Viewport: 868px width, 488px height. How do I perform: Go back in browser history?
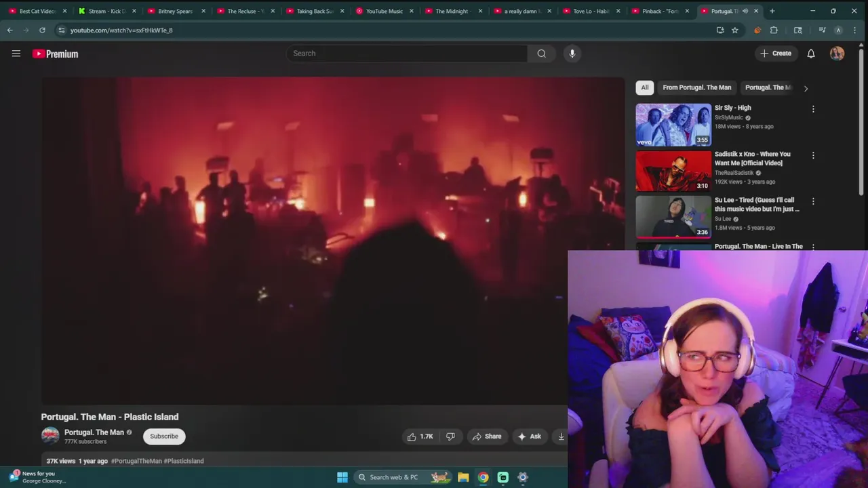tap(10, 30)
